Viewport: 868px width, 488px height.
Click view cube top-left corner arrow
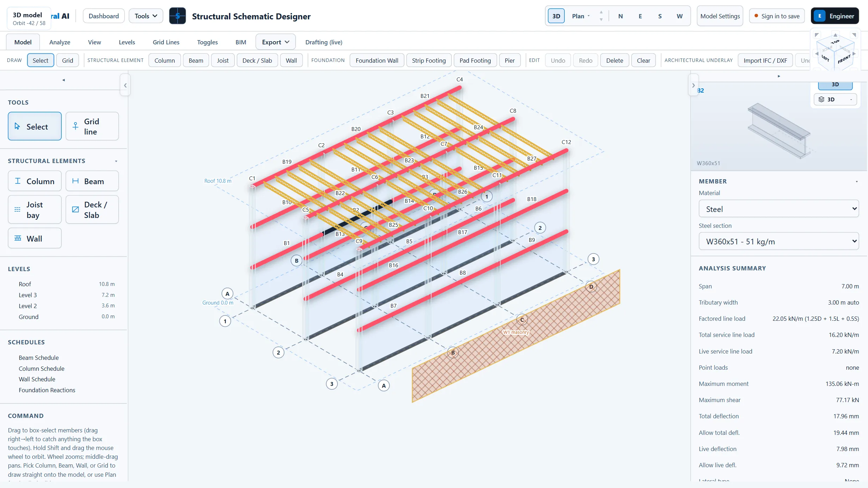(x=817, y=35)
